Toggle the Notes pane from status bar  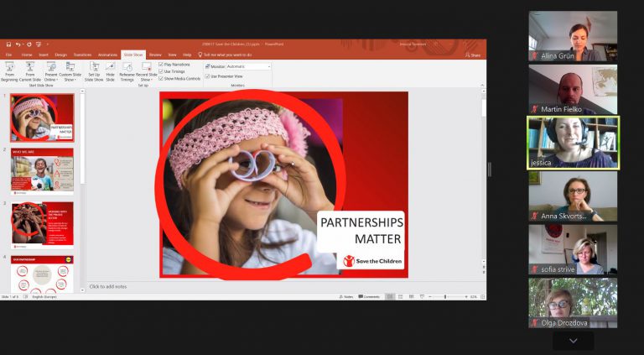point(346,296)
